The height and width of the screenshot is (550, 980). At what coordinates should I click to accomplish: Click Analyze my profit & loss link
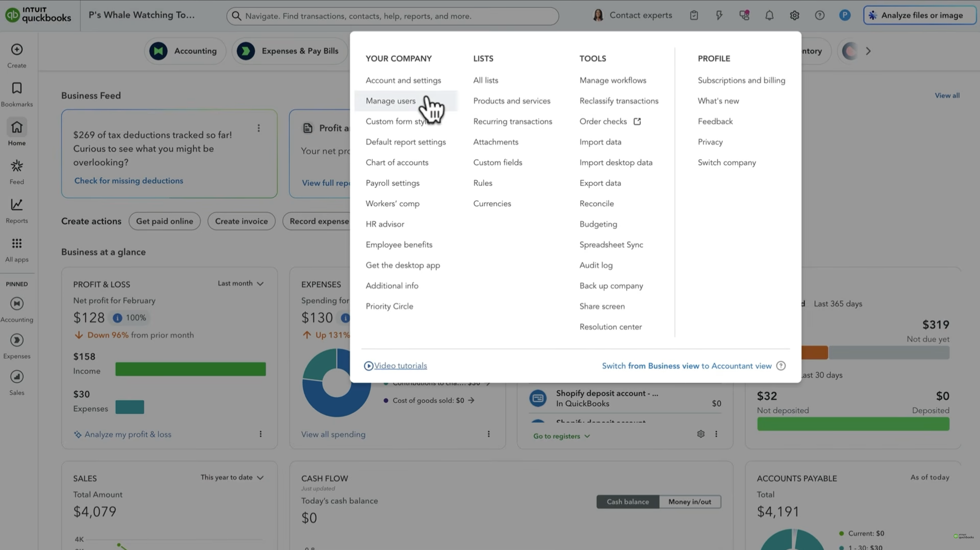(122, 434)
